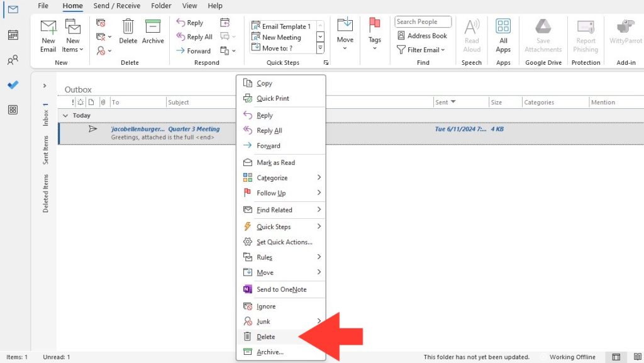
Task: Choose Send to OneNote in the context menu
Action: click(281, 289)
